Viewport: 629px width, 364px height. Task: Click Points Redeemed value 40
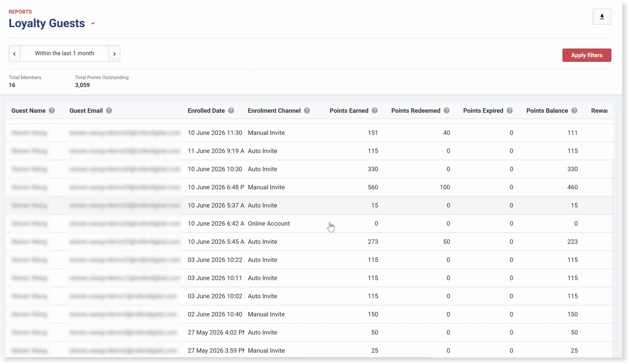[x=446, y=133]
